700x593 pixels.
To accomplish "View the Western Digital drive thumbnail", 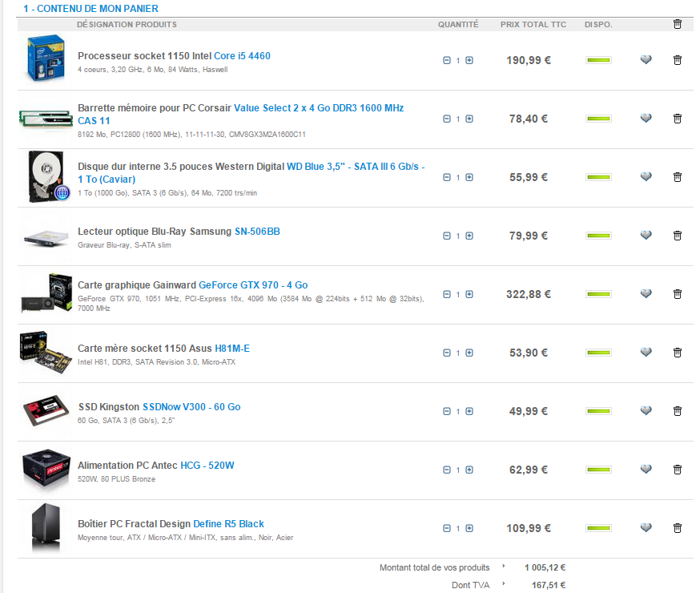I will [47, 177].
